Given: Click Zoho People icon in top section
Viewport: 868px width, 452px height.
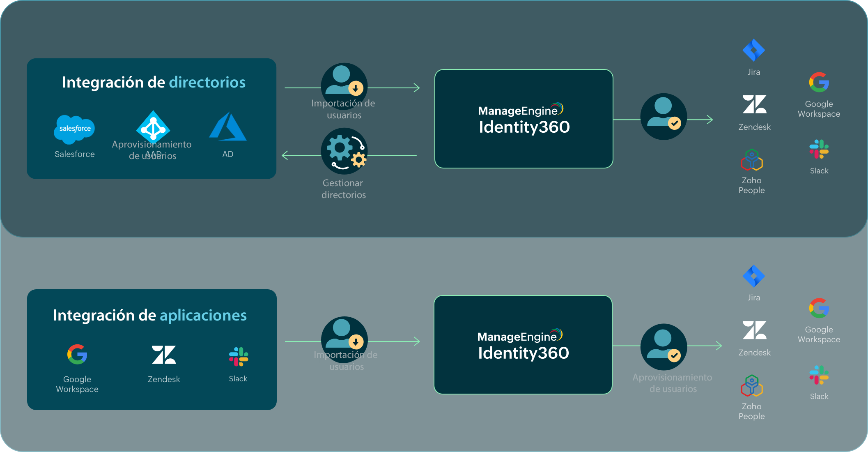Looking at the screenshot, I should [x=751, y=160].
